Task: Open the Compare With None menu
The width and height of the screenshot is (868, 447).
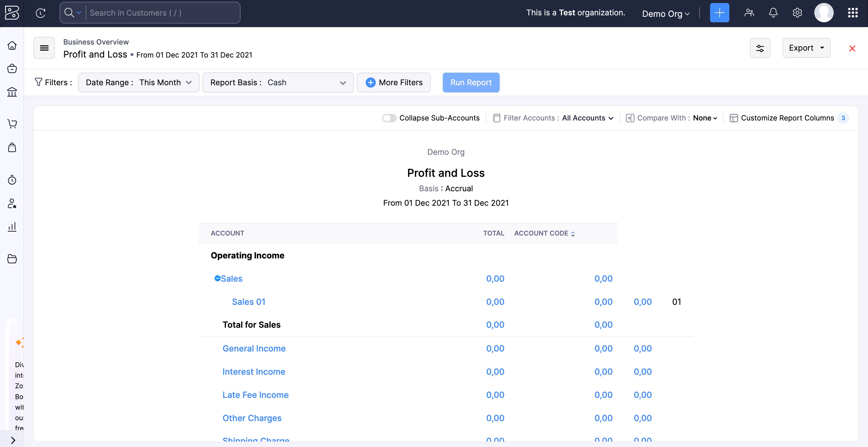Action: [705, 118]
